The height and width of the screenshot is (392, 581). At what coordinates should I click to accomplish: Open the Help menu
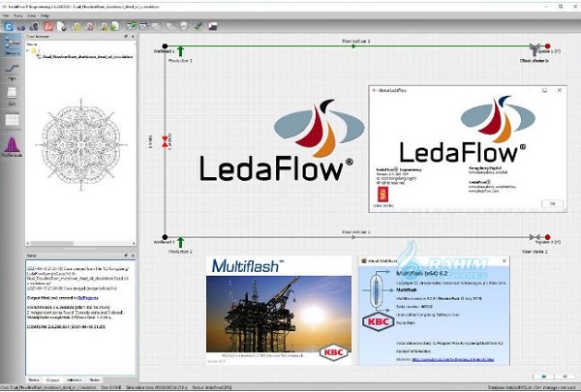(45, 15)
